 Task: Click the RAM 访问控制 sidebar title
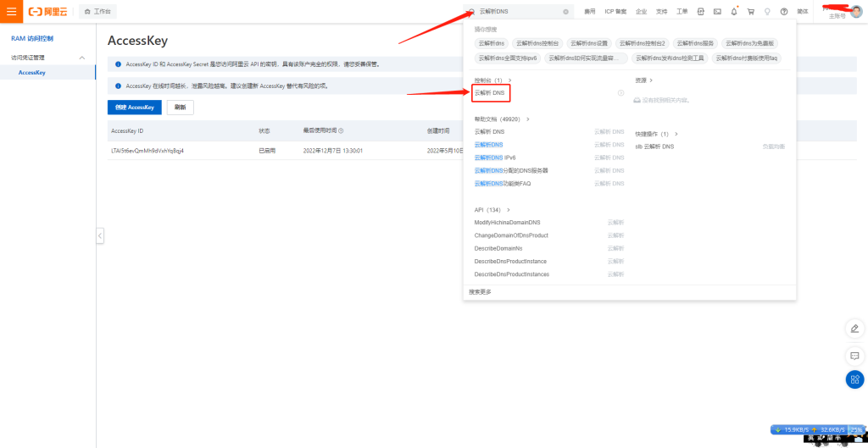point(32,39)
